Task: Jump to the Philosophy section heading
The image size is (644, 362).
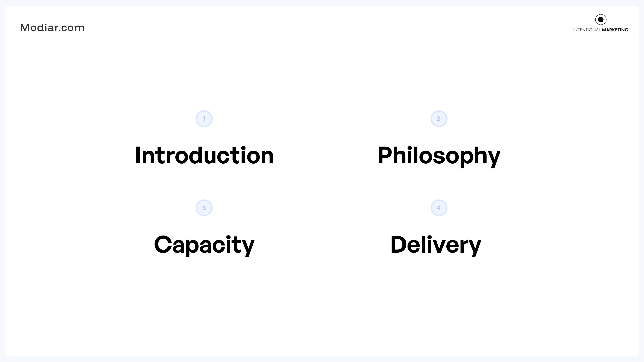Action: pyautogui.click(x=439, y=155)
